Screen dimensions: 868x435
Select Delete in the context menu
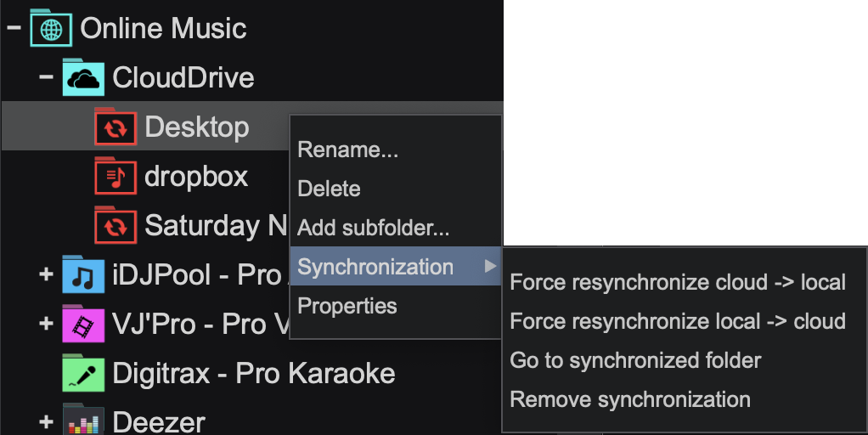click(x=330, y=189)
